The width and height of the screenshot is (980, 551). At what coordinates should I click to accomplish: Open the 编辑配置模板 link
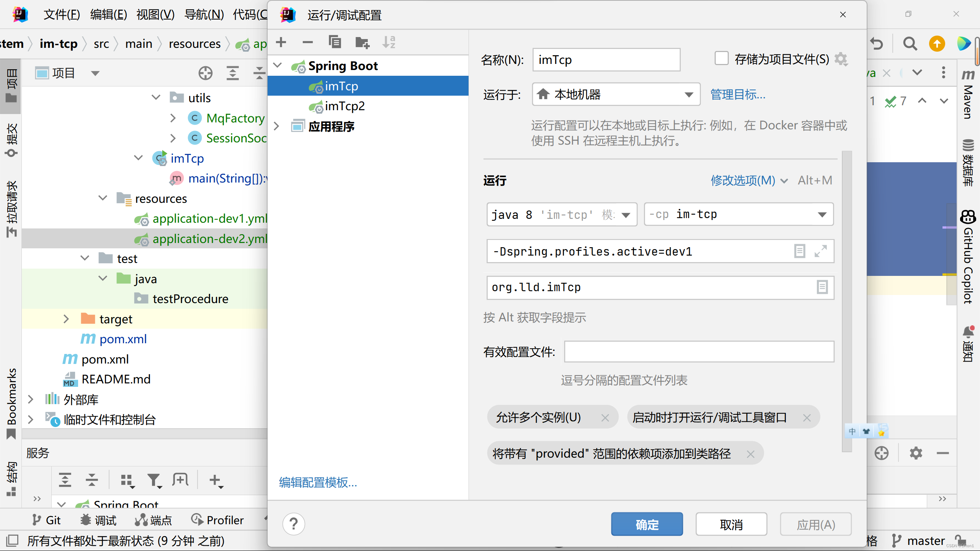[318, 483]
